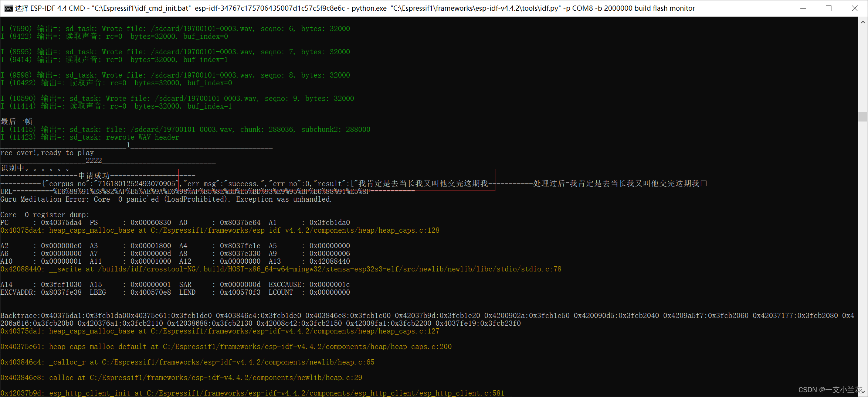The image size is (868, 397).
Task: Click the heap_caps.c:128 trace line
Action: point(220,230)
